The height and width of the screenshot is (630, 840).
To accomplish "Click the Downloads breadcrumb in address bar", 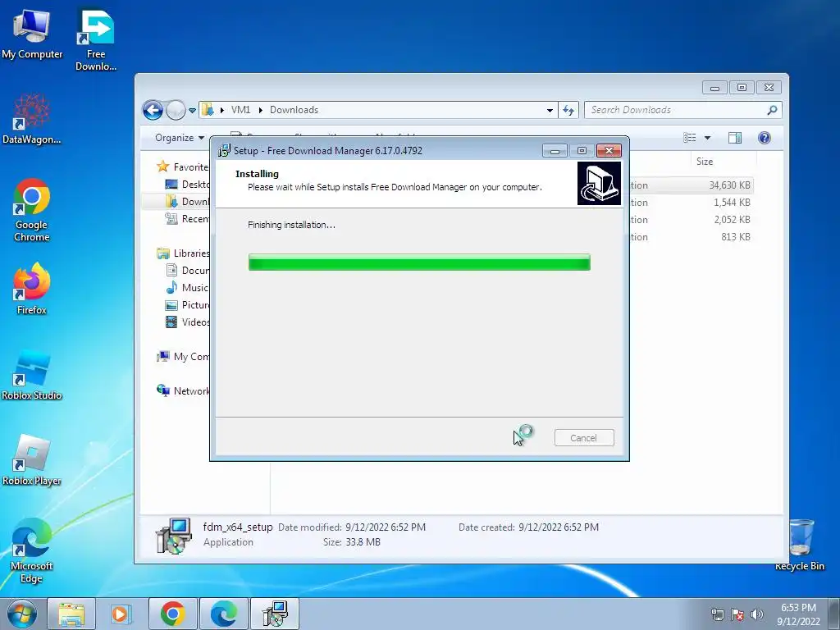I will click(x=294, y=110).
